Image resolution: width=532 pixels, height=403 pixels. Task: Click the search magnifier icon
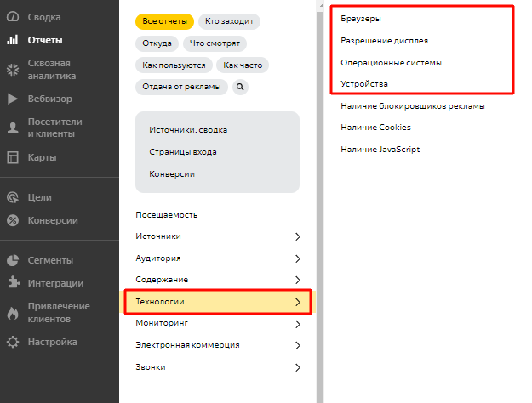[x=240, y=87]
